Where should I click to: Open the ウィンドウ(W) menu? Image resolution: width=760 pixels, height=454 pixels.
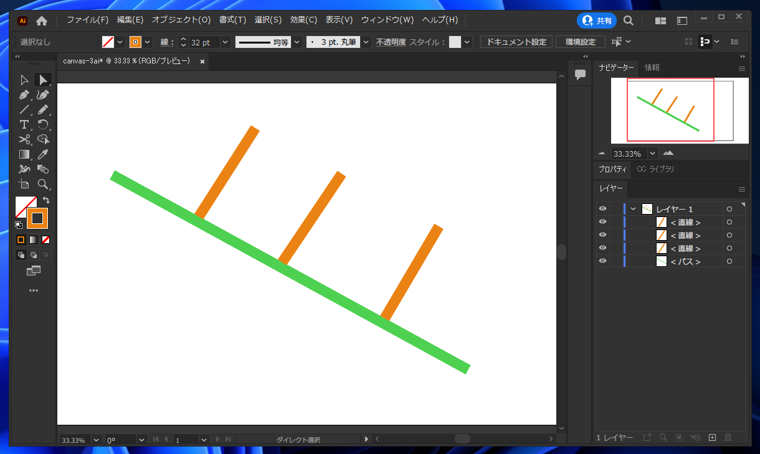click(387, 20)
